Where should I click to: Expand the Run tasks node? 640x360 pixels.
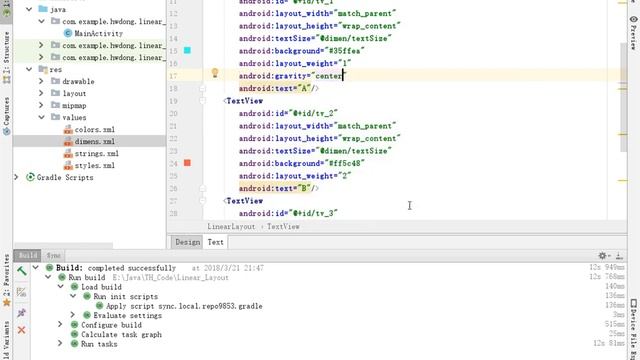coord(60,344)
